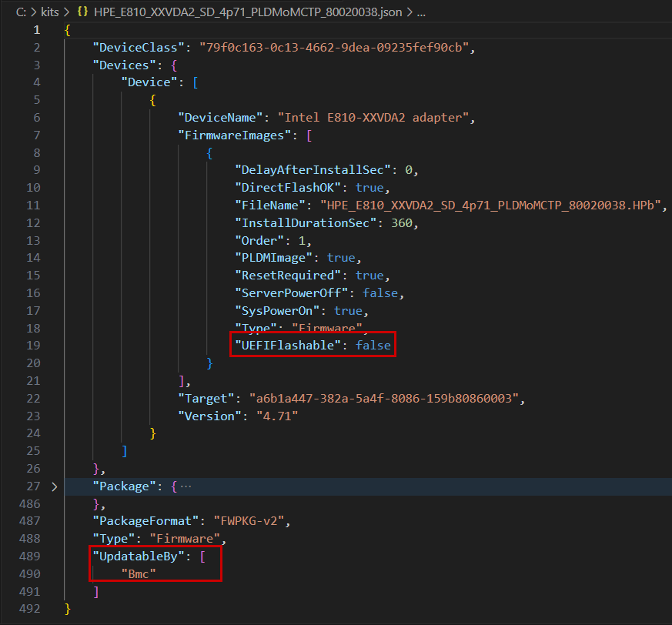Click the DeviceClass GUID value
672x625 pixels.
[x=335, y=48]
